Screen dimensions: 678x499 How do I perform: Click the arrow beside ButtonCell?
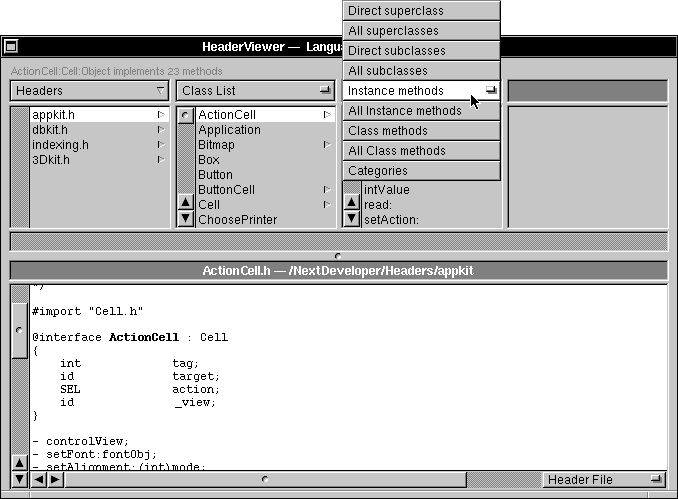(327, 189)
